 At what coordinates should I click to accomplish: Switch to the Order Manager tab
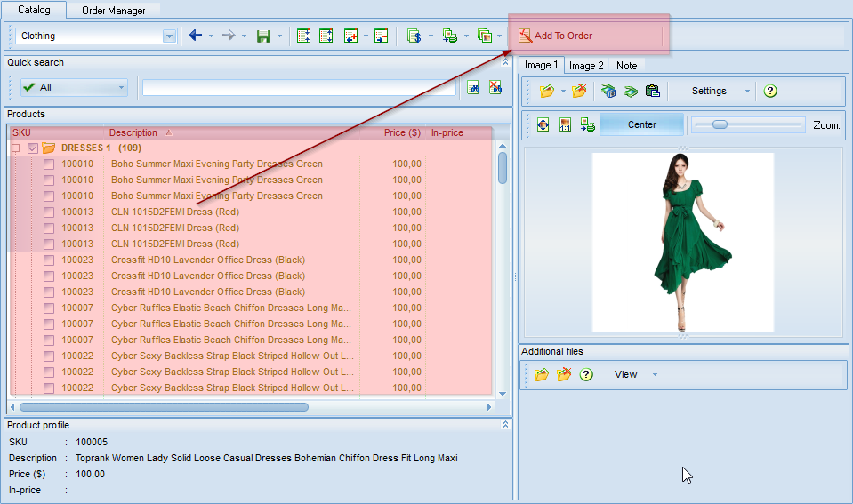(x=113, y=11)
